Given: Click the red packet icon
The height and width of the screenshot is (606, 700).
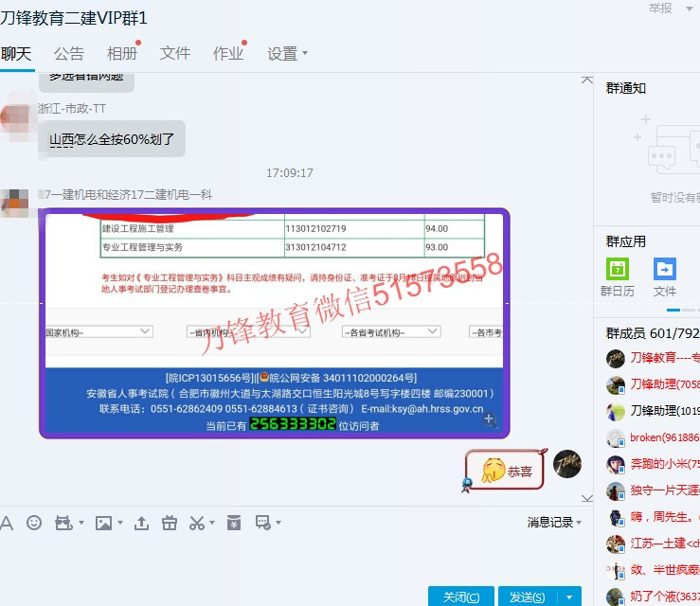Looking at the screenshot, I should [x=234, y=523].
